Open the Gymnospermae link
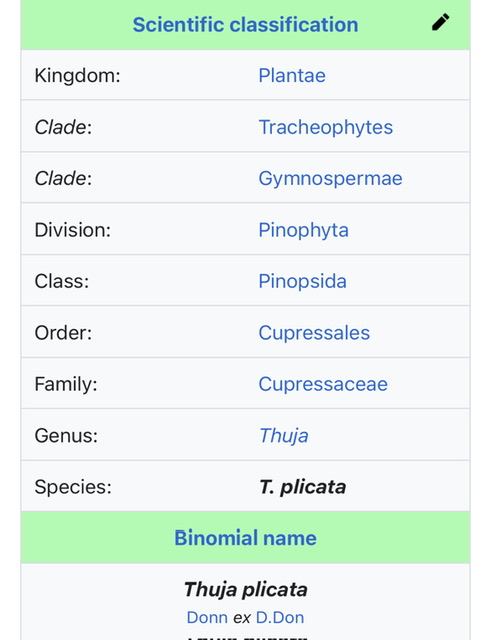The width and height of the screenshot is (489, 640). [x=330, y=178]
